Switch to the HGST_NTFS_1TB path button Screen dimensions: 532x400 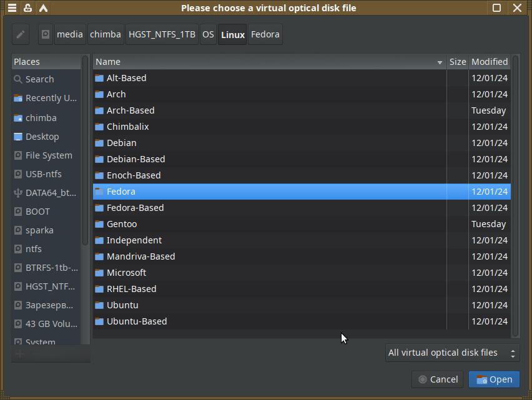(162, 34)
